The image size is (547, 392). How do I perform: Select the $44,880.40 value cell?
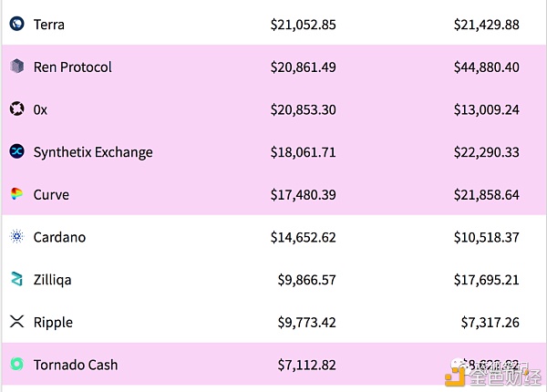pyautogui.click(x=486, y=67)
